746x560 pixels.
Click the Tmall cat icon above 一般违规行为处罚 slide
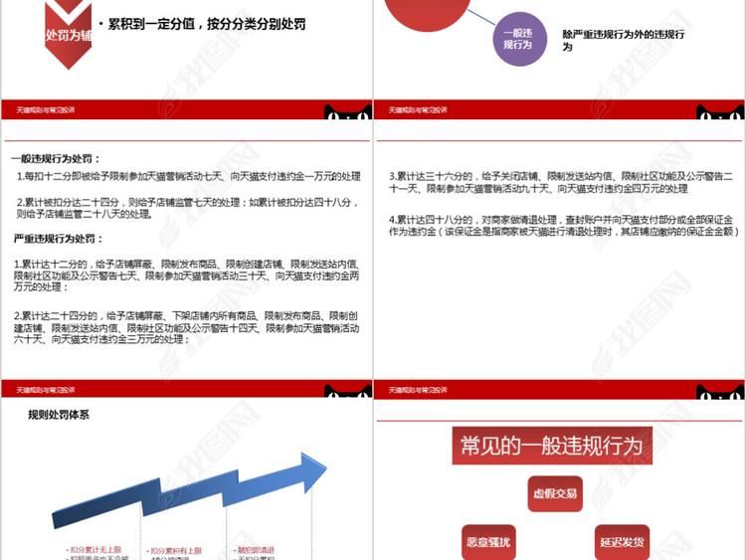tap(348, 111)
